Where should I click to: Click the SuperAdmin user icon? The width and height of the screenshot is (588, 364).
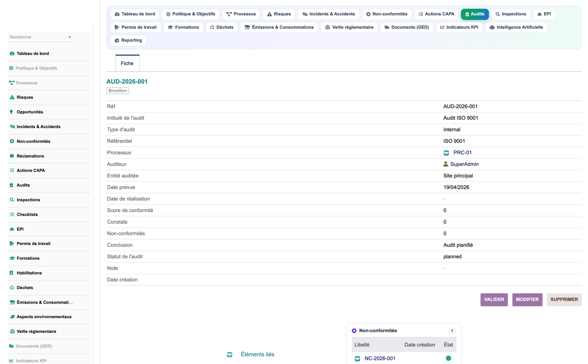click(x=446, y=164)
